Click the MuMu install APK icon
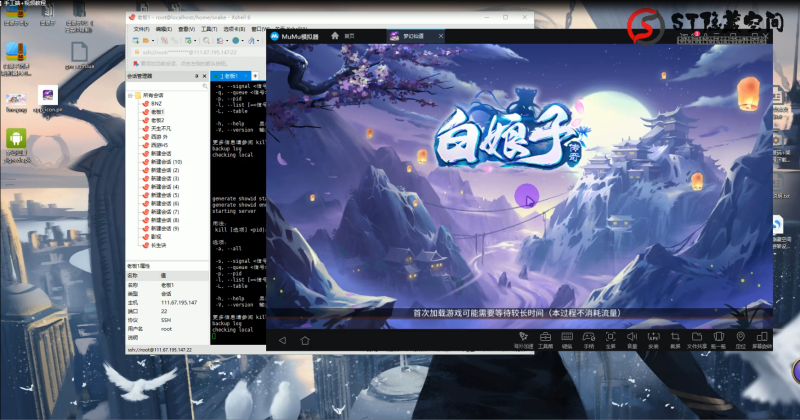This screenshot has height=420, width=800. point(653,339)
